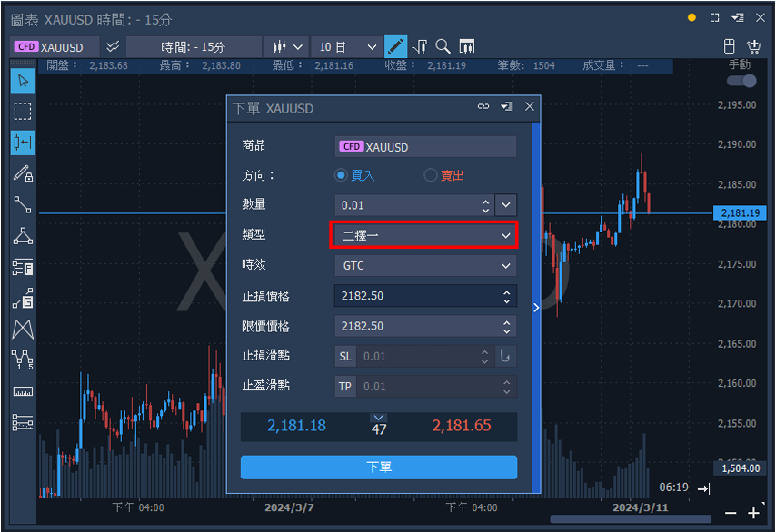Open the chart search magnifier
This screenshot has width=776, height=532.
(443, 46)
